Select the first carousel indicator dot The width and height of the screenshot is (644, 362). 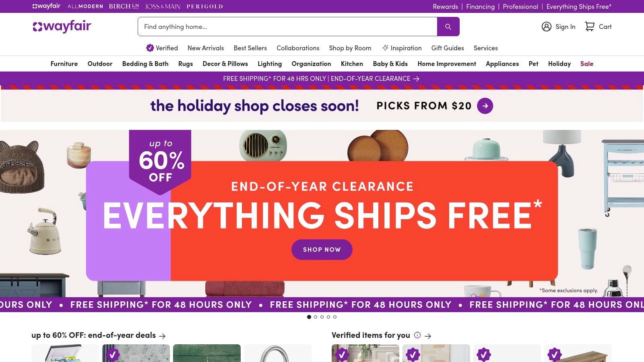(309, 317)
